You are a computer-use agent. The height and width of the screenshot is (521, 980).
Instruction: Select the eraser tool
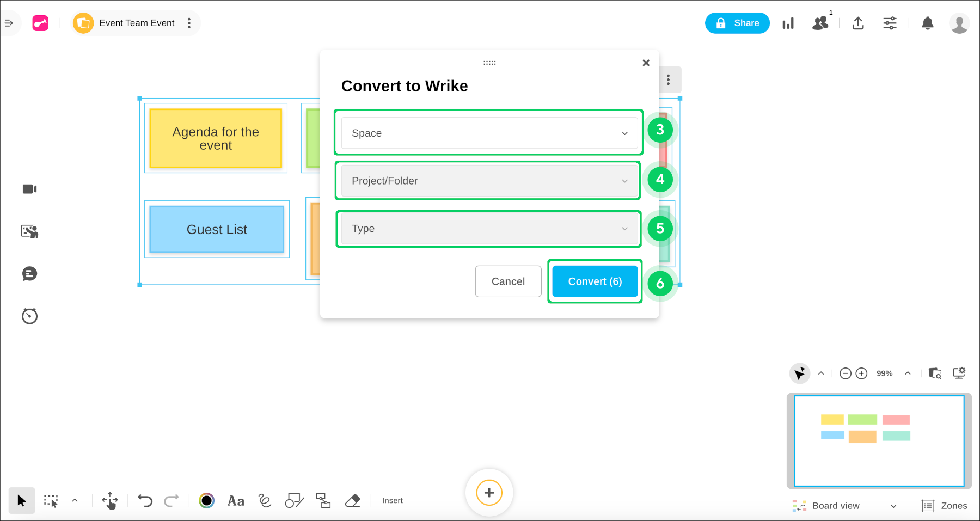(353, 501)
